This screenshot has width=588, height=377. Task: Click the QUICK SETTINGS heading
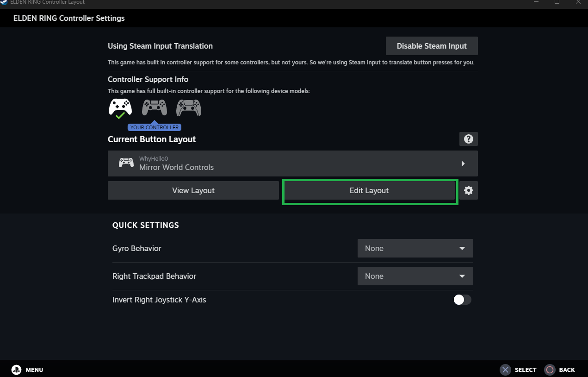pos(146,225)
